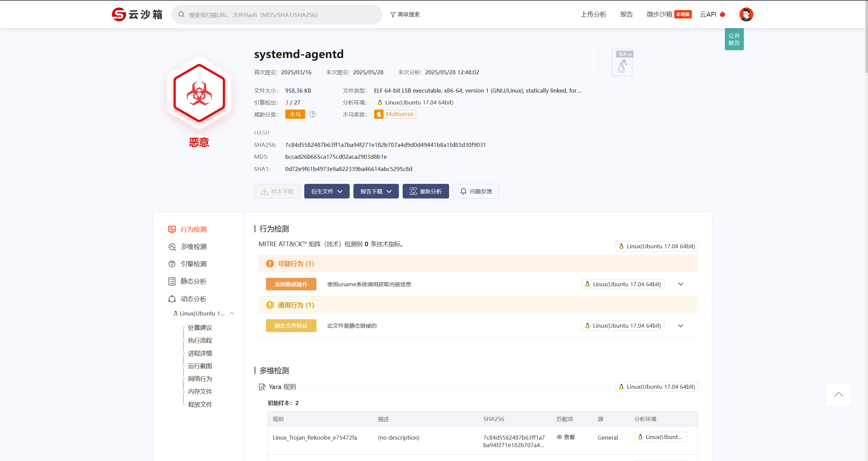The height and width of the screenshot is (461, 868).
Task: Click the user avatar icon
Action: click(746, 15)
